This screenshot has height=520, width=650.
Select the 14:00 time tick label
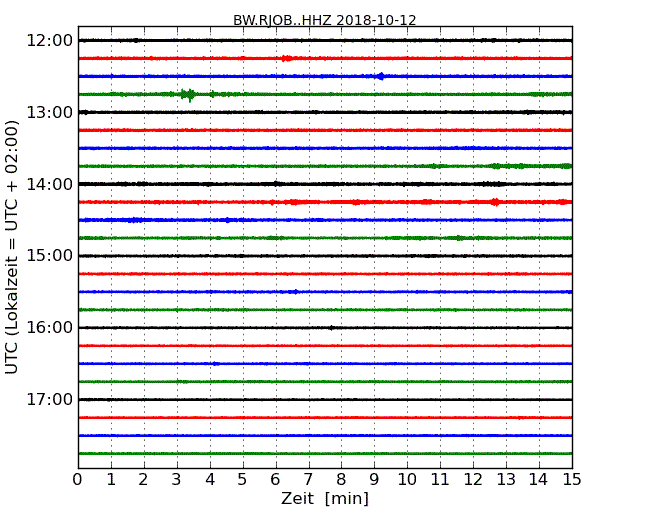coord(50,184)
